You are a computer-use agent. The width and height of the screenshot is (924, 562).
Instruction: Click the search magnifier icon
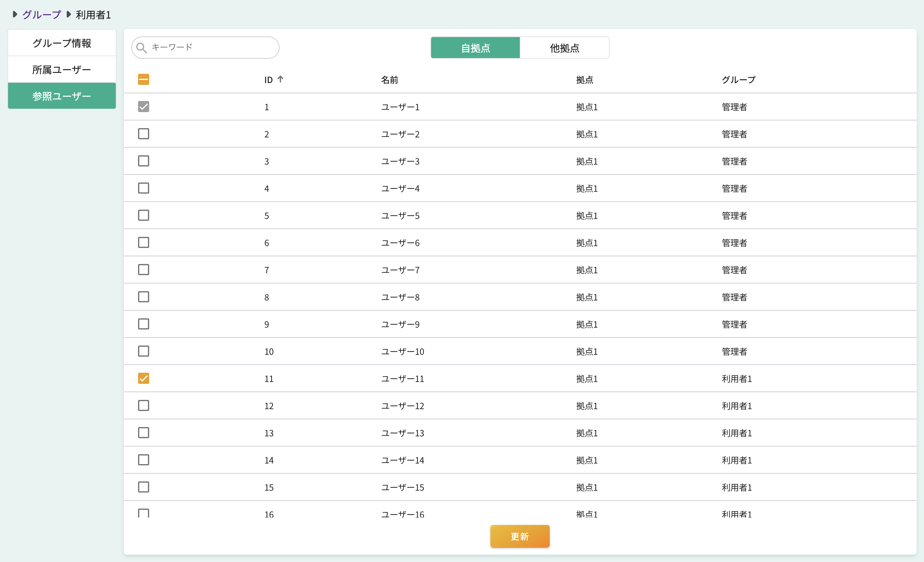(x=141, y=48)
